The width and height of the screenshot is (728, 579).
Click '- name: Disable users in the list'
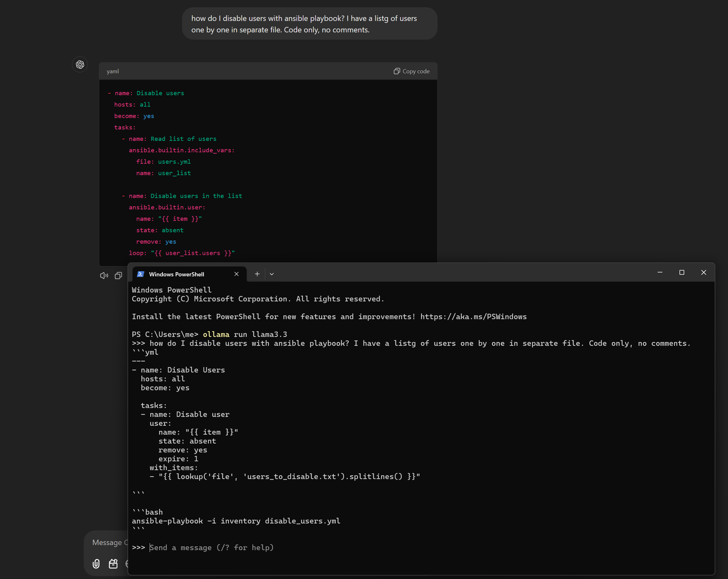click(182, 196)
